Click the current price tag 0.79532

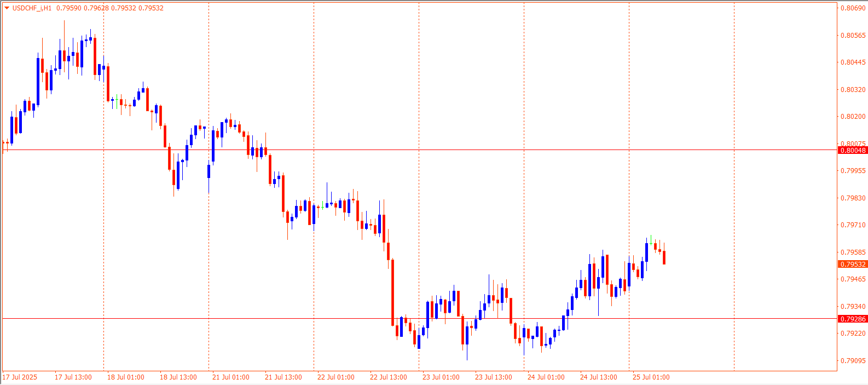point(853,264)
